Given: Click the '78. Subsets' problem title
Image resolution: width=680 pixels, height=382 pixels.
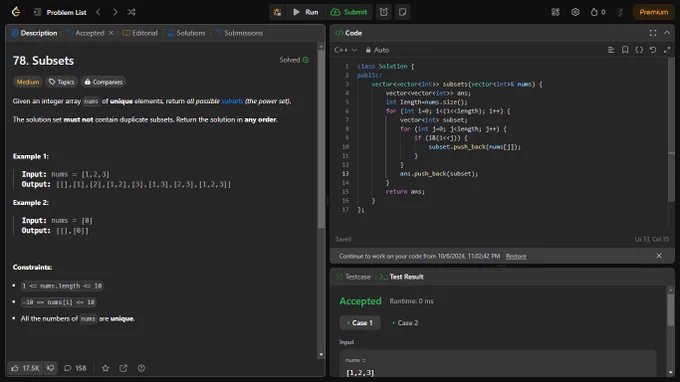Looking at the screenshot, I should pos(43,61).
